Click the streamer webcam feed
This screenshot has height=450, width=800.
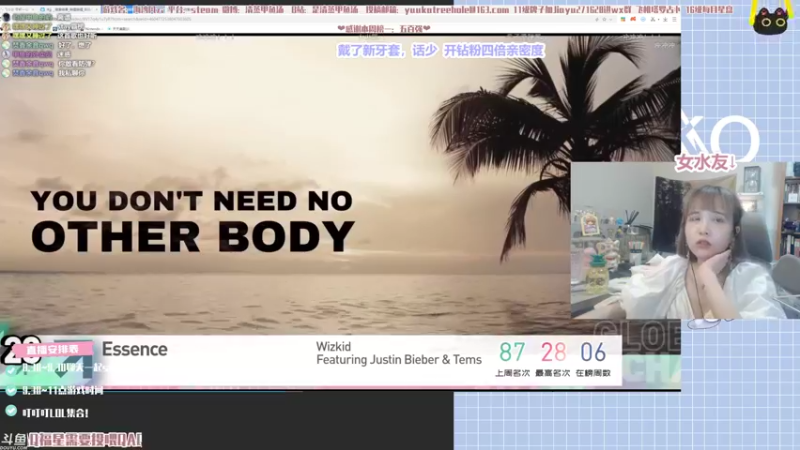pos(685,240)
